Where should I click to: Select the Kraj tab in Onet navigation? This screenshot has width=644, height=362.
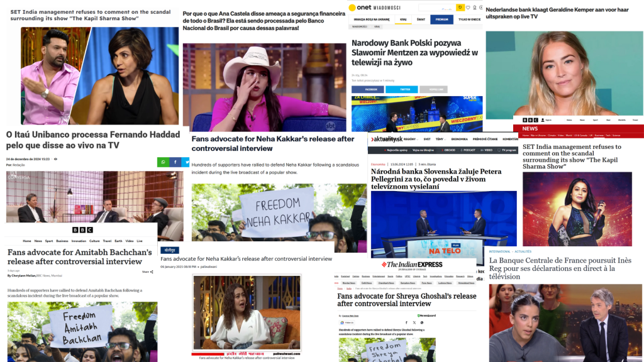pos(403,19)
